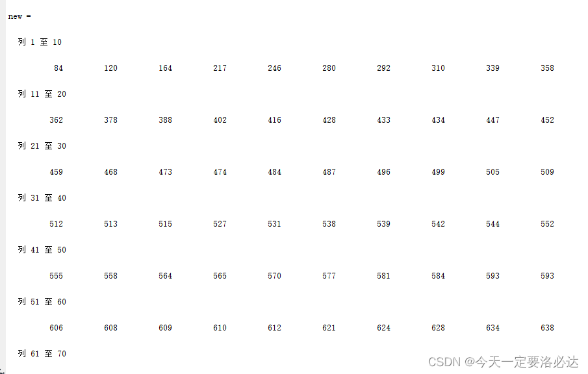
Task: Select the number 621
Action: coord(329,328)
